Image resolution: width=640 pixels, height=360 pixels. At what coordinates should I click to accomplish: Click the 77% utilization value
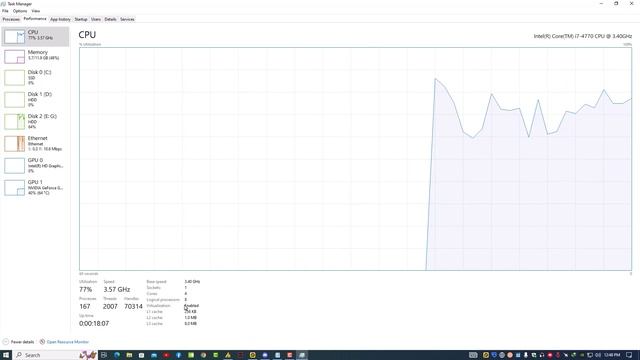point(85,289)
